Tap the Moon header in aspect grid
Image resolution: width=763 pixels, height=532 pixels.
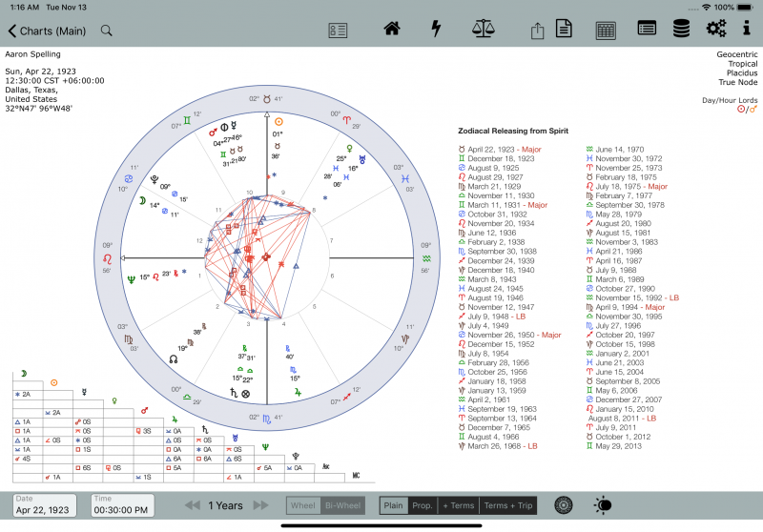23,374
